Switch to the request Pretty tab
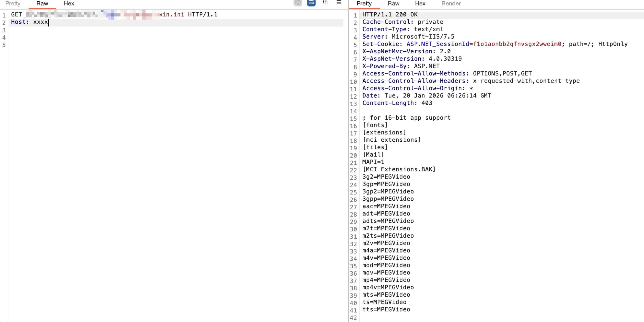644x322 pixels. coord(13,3)
